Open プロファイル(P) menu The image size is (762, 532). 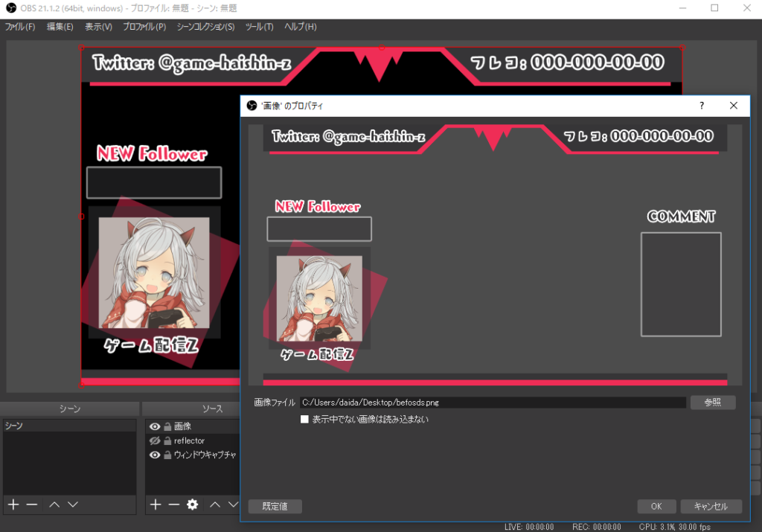coord(144,27)
